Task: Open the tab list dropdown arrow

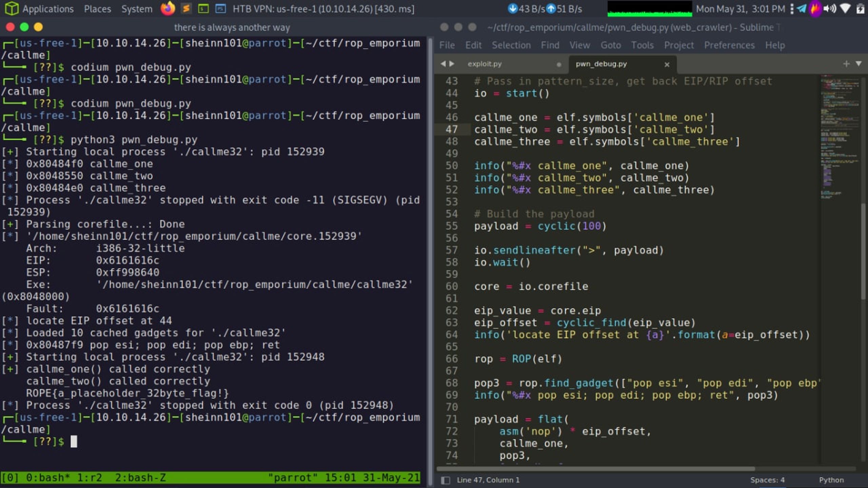Action: [859, 64]
